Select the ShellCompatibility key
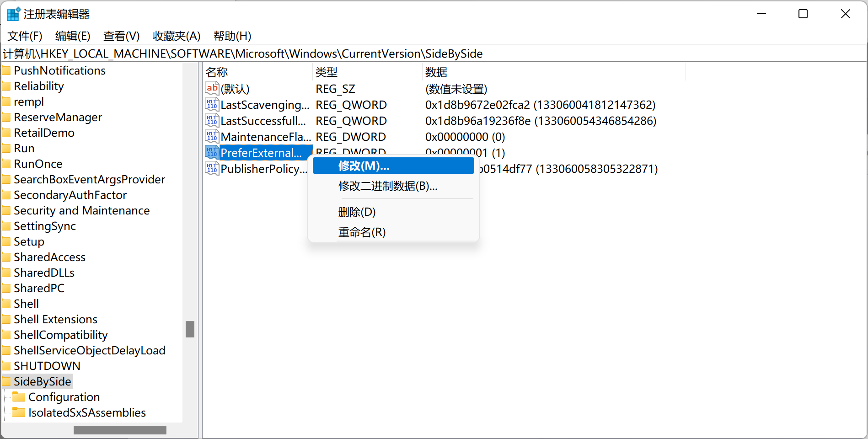This screenshot has height=439, width=868. pos(61,335)
